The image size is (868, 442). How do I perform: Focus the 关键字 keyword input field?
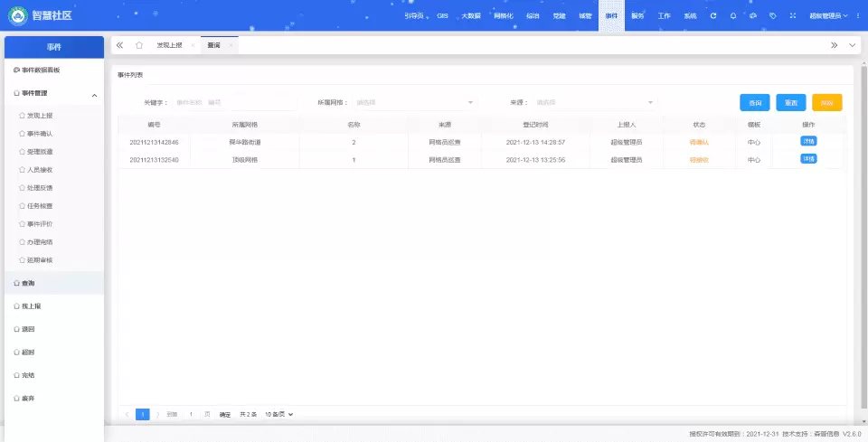point(235,102)
